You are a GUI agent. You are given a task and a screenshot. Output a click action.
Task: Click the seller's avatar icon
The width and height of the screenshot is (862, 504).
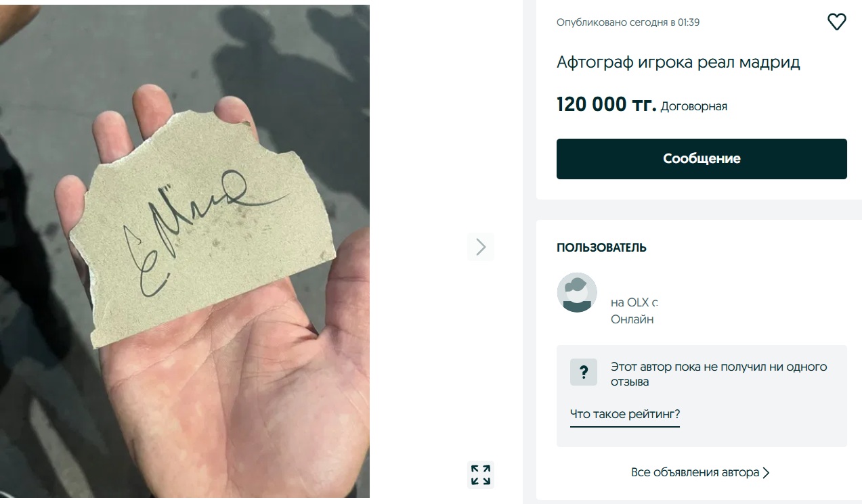pyautogui.click(x=577, y=292)
